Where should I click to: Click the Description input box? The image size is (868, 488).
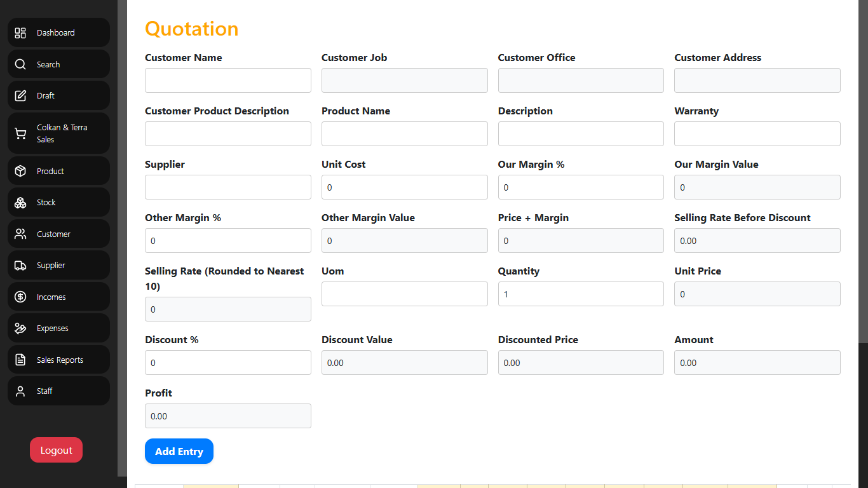click(x=581, y=134)
